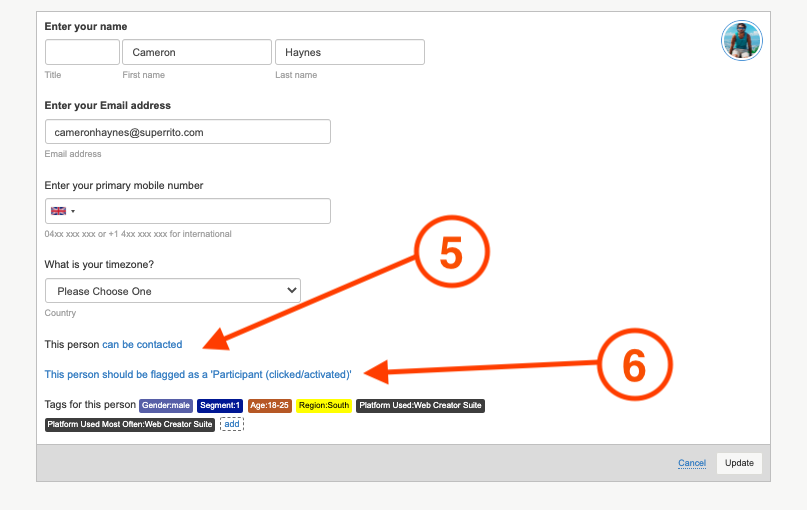Click the UK flag icon in phone field
This screenshot has width=807, height=510.
(x=58, y=211)
